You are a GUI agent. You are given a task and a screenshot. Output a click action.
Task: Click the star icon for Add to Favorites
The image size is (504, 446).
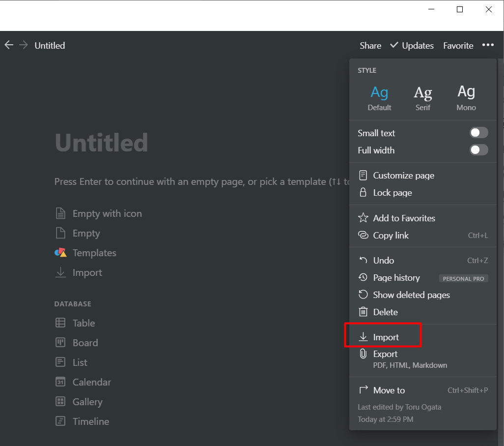[x=363, y=218]
